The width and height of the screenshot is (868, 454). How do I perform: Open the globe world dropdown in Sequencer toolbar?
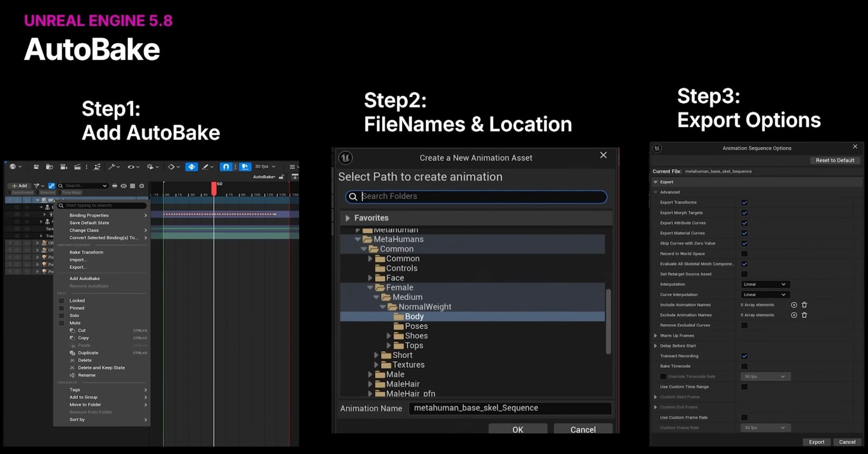(x=15, y=167)
